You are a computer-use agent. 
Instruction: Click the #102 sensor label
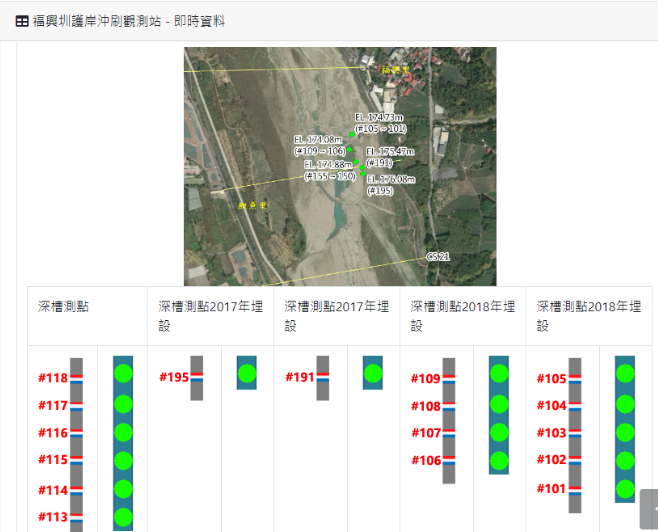point(552,459)
